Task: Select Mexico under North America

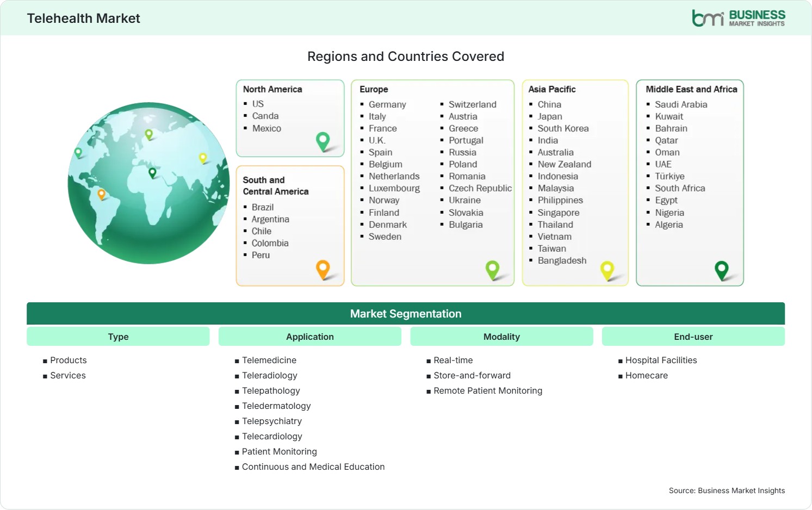Action: (x=266, y=128)
